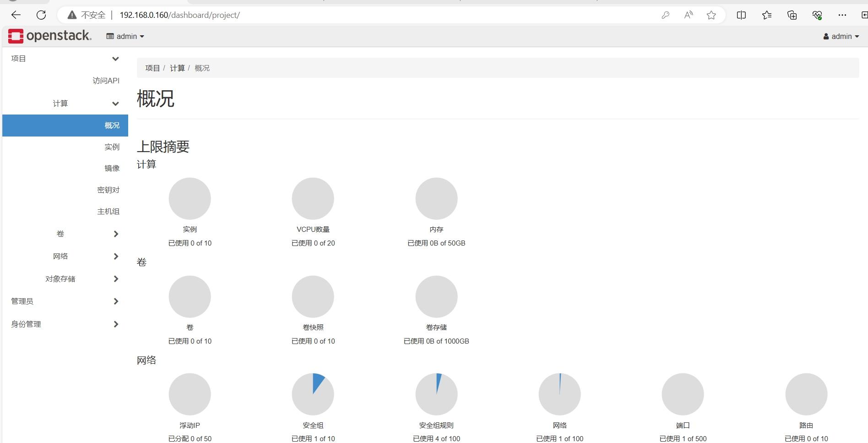Click the text 已使用 0B of 50GB
Screen dimensions: 868x443
coord(436,243)
